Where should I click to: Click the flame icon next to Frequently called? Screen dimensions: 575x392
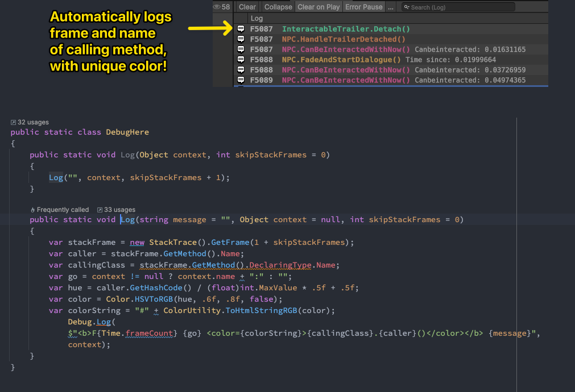33,210
